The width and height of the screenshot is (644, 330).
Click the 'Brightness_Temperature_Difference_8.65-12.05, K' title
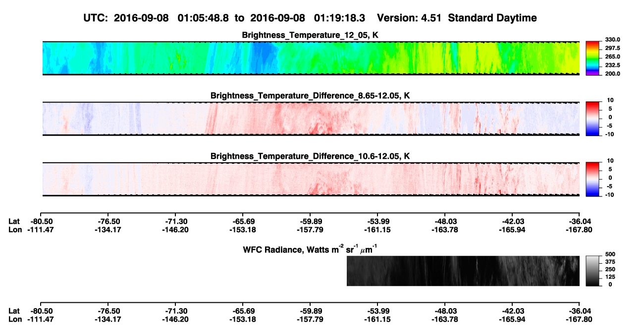tap(311, 95)
